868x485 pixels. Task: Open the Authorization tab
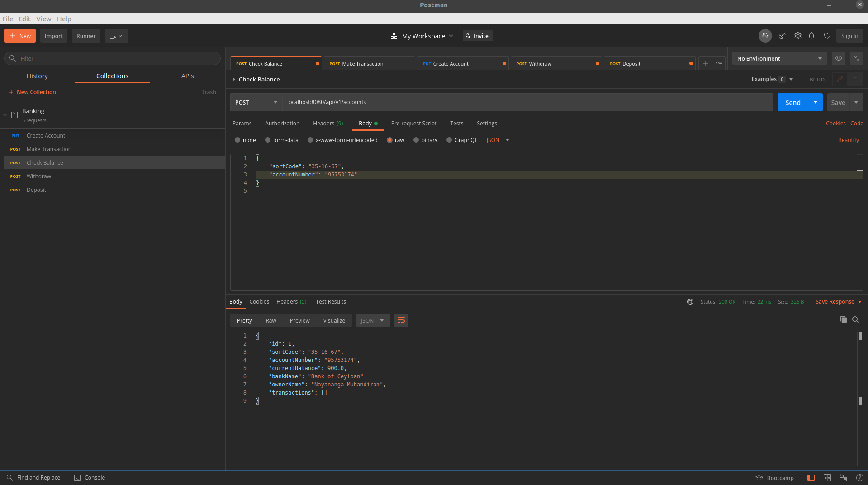click(x=282, y=123)
